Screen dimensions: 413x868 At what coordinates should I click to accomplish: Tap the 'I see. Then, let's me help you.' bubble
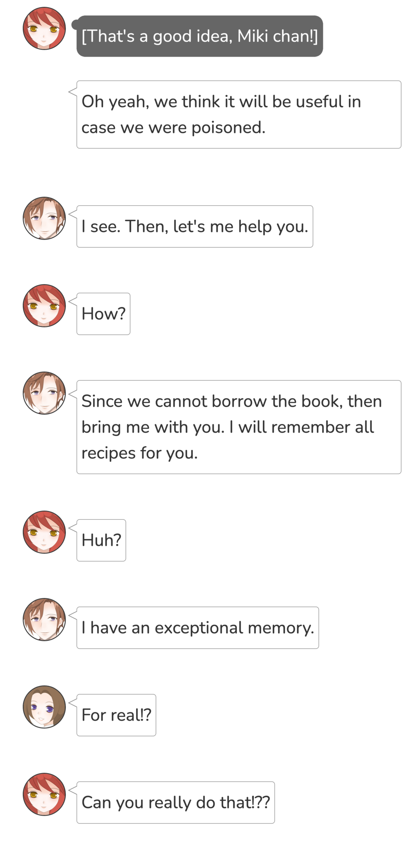pos(195,226)
